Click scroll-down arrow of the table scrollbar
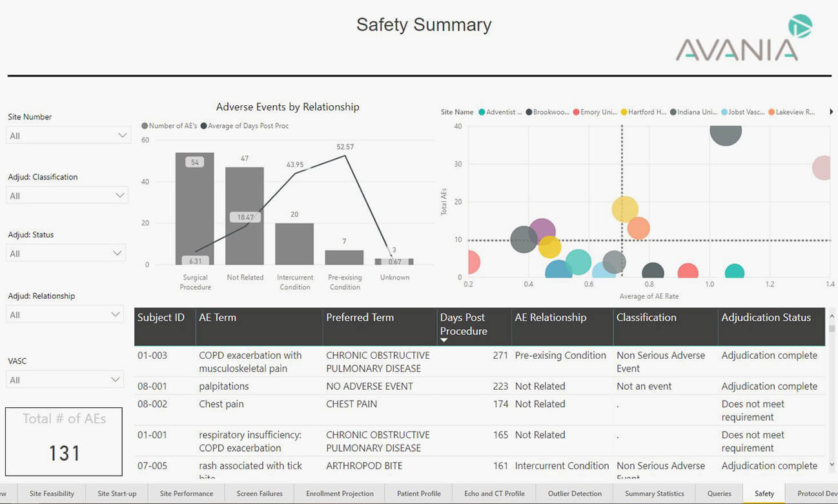This screenshot has width=838, height=504. (x=832, y=465)
